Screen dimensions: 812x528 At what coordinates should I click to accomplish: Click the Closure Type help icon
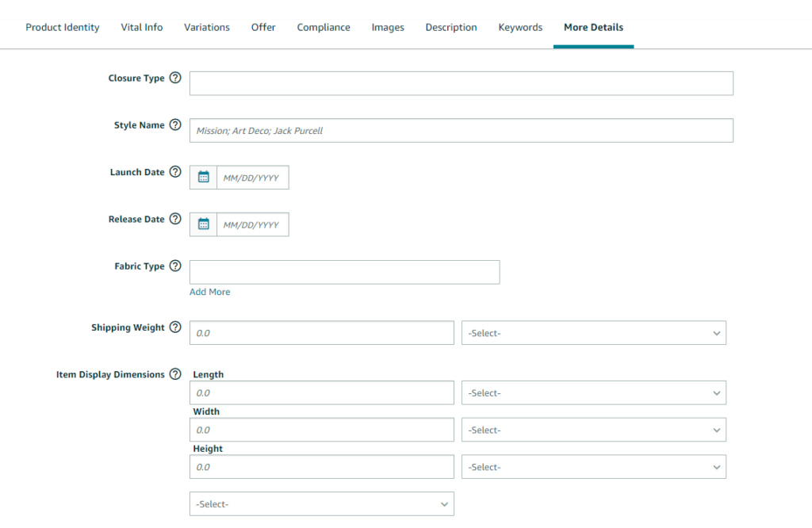tap(175, 78)
